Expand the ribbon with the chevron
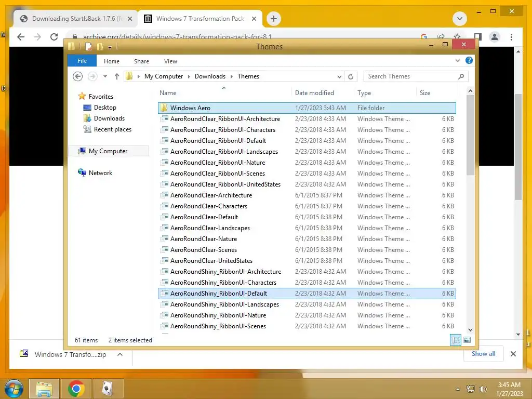The width and height of the screenshot is (532, 399). 457,60
